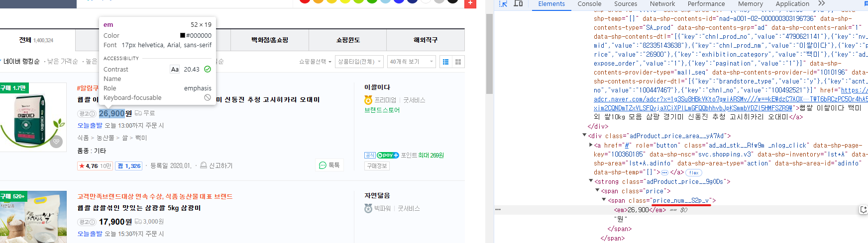Click the three-dots gutter menu beside the em line

click(x=498, y=210)
